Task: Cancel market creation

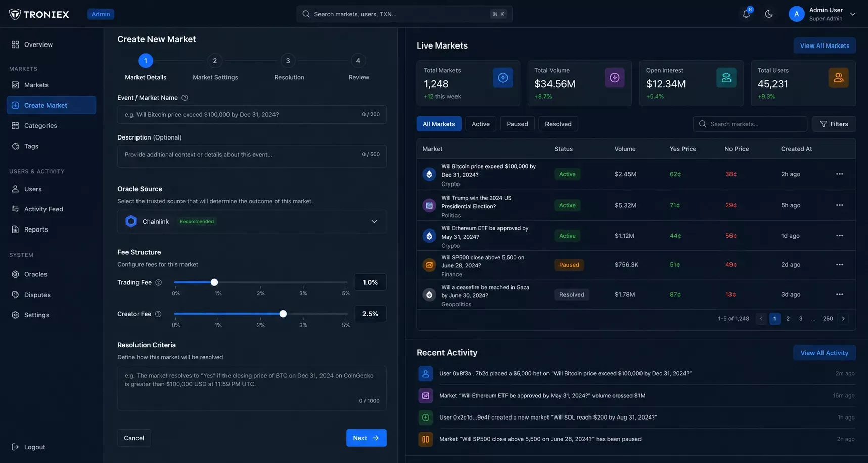Action: (x=134, y=438)
